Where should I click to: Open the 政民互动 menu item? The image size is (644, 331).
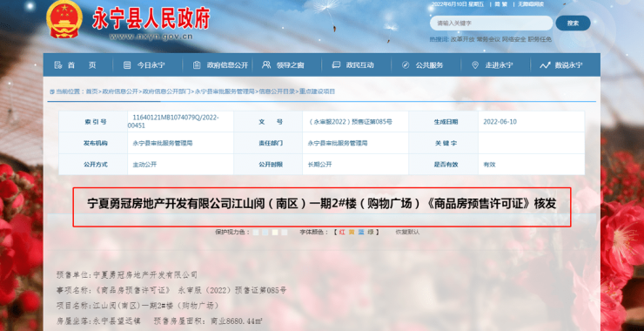[352, 65]
